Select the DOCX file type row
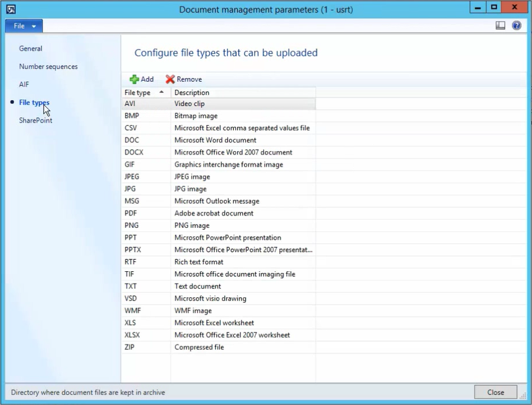The height and width of the screenshot is (405, 532). click(x=219, y=152)
